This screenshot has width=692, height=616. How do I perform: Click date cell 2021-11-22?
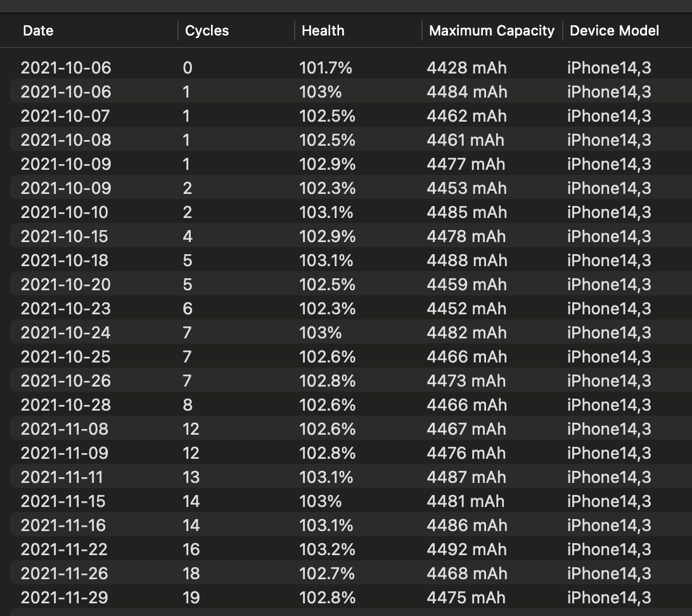click(65, 549)
